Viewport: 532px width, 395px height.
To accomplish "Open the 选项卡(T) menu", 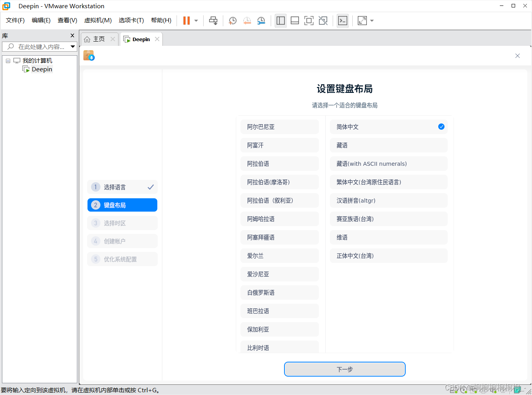I will pyautogui.click(x=131, y=20).
